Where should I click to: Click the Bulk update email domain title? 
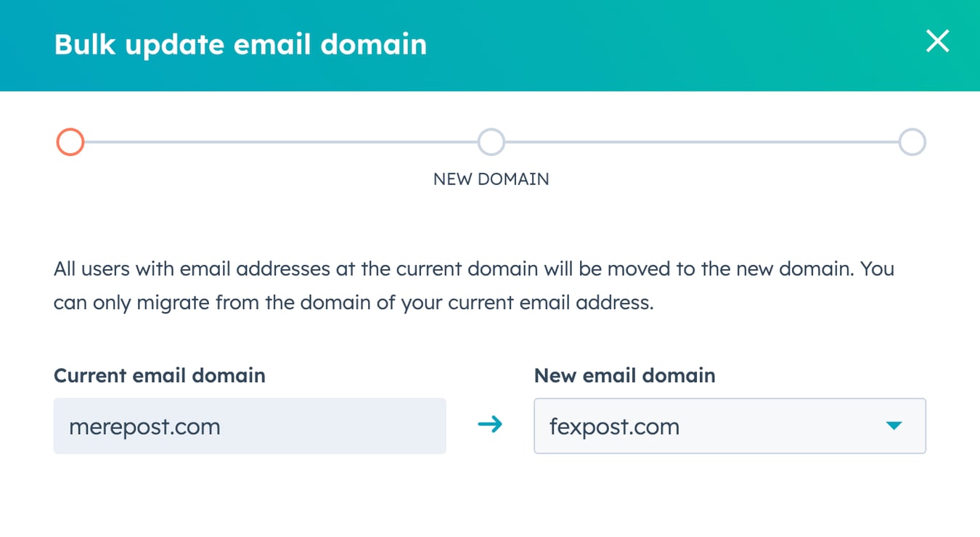pyautogui.click(x=240, y=44)
